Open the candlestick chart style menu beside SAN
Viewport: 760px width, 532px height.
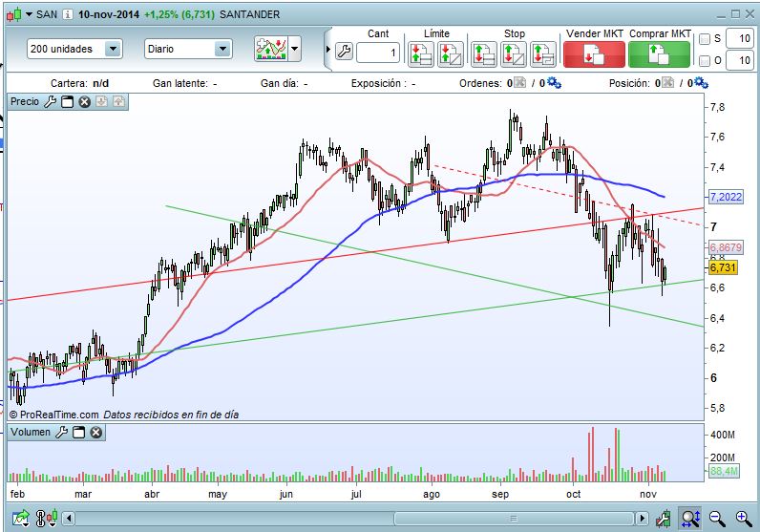coord(18,14)
